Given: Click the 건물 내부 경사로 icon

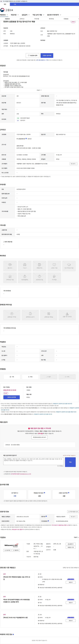Looking at the screenshot, I should [67, 315].
